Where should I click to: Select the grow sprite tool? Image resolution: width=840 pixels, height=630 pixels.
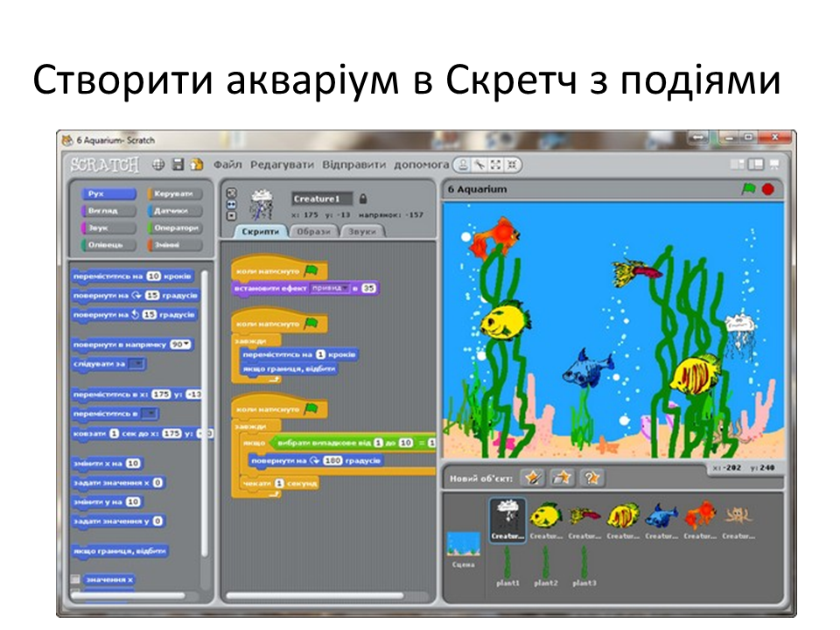coord(496,165)
